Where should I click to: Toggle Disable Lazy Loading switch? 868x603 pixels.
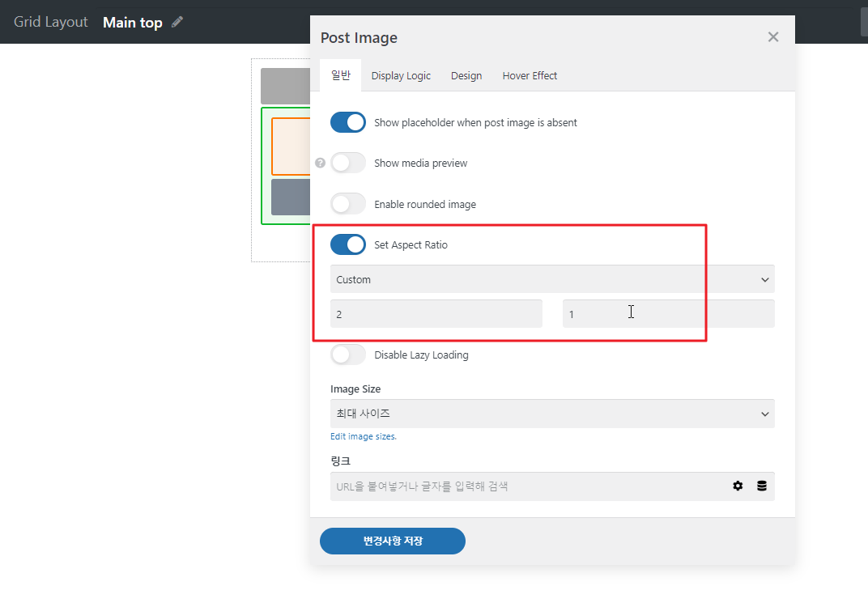pyautogui.click(x=348, y=355)
